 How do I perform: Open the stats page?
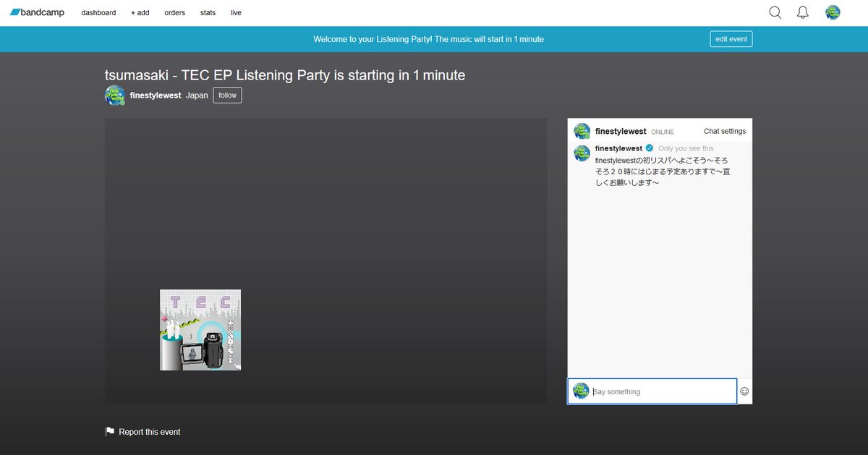(x=208, y=13)
